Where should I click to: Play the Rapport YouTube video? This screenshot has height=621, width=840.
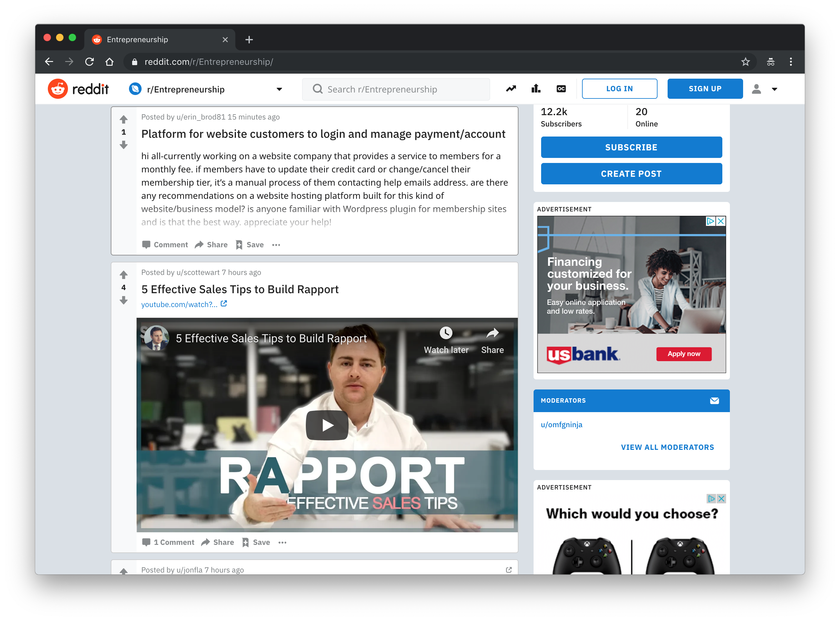click(327, 425)
